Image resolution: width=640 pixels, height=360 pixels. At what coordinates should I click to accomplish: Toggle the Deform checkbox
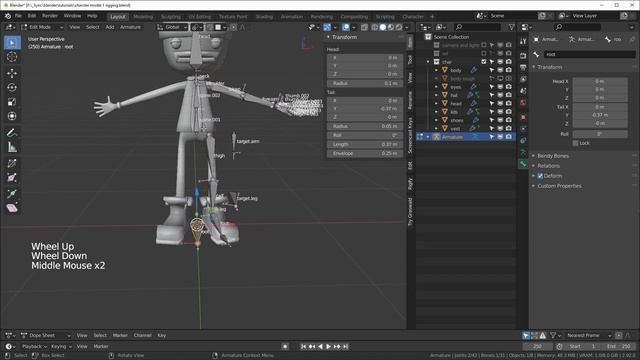coord(540,176)
